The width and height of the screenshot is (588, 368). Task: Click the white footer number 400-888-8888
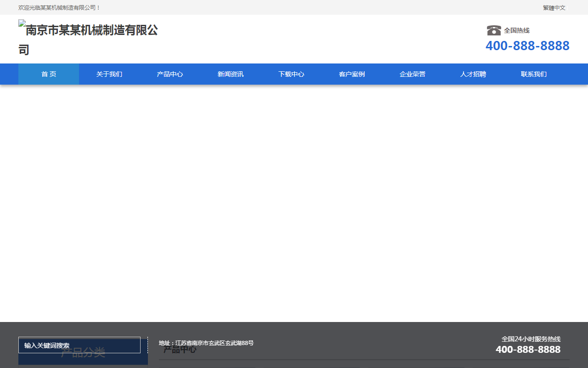click(x=528, y=350)
